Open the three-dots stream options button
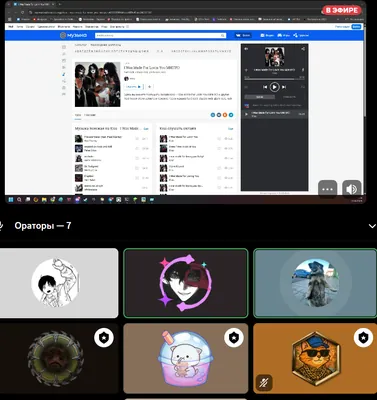The image size is (377, 400). tap(327, 189)
